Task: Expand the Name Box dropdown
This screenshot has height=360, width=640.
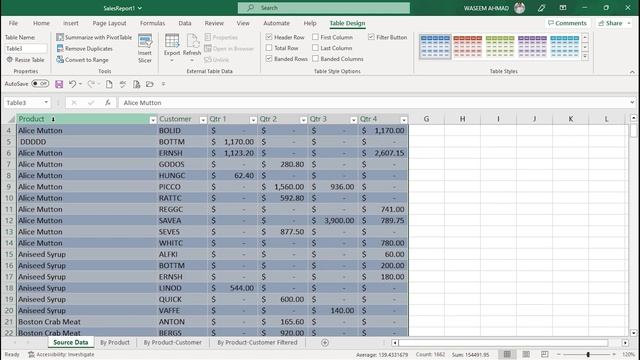Action: 46,102
